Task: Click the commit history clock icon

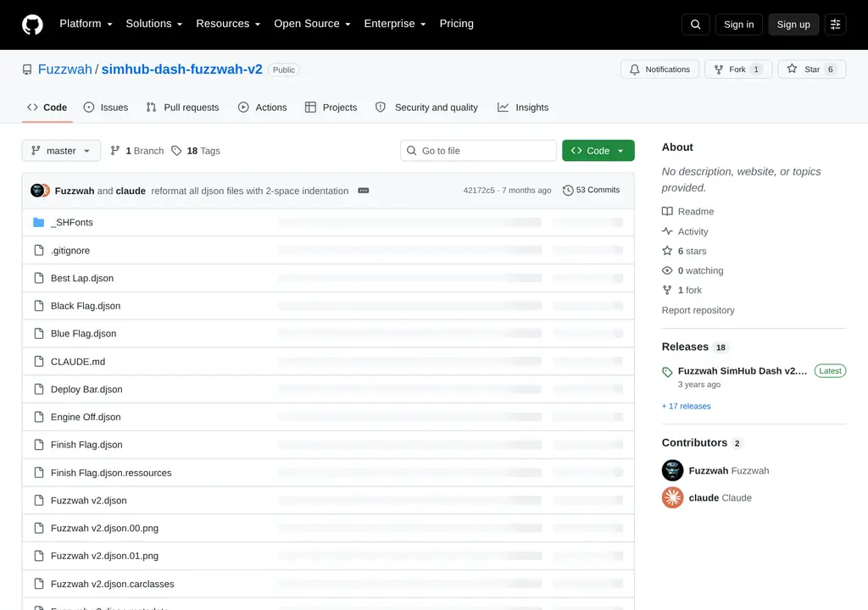Action: click(x=567, y=191)
